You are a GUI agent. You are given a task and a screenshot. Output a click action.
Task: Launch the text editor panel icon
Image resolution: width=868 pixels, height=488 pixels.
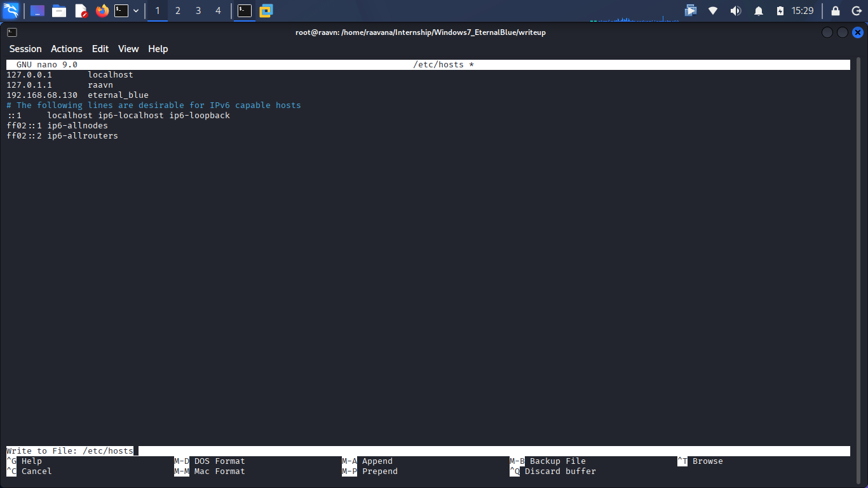(81, 11)
